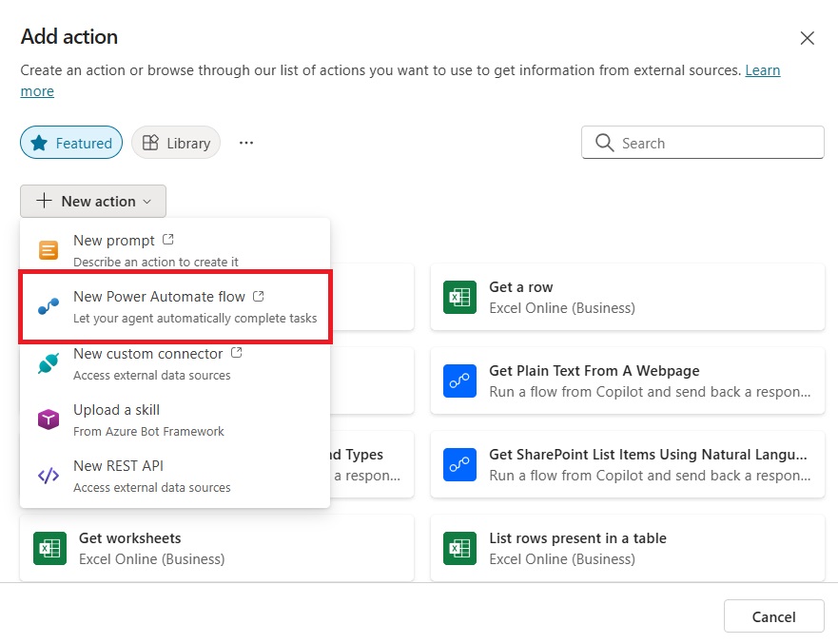Click the external link icon next to New Power Automate flow
838x644 pixels.
[x=258, y=296]
